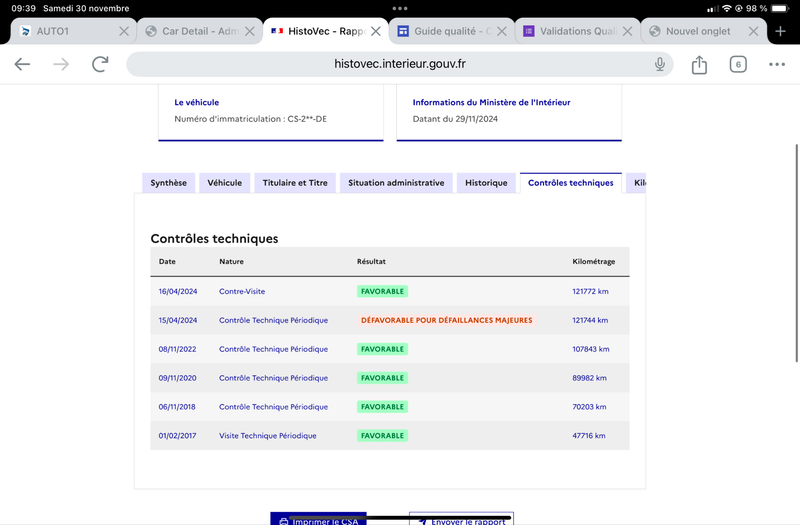Tap the Wi-Fi status icon
The height and width of the screenshot is (525, 800).
pyautogui.click(x=727, y=9)
